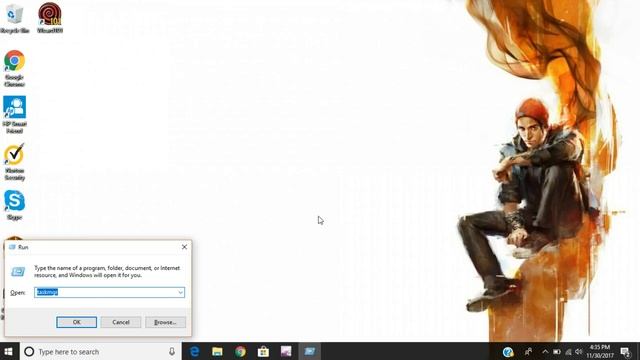Open the volume speaker tray icon
The height and width of the screenshot is (360, 640).
click(x=578, y=351)
